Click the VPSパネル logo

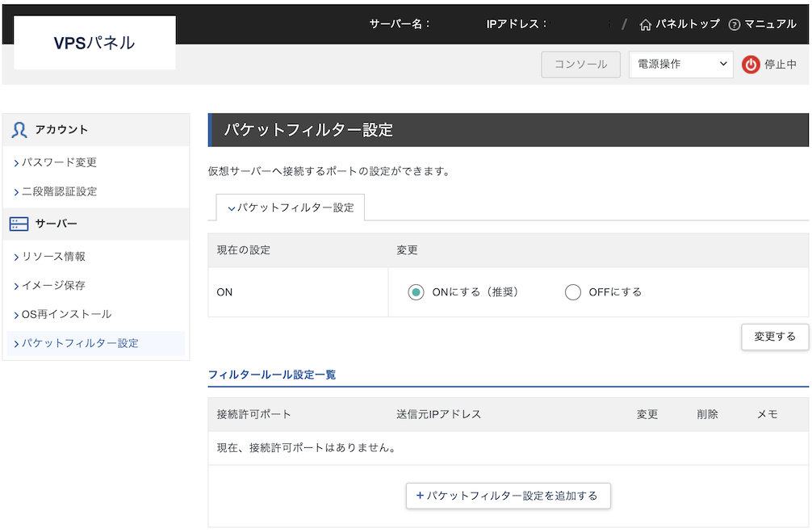point(94,43)
